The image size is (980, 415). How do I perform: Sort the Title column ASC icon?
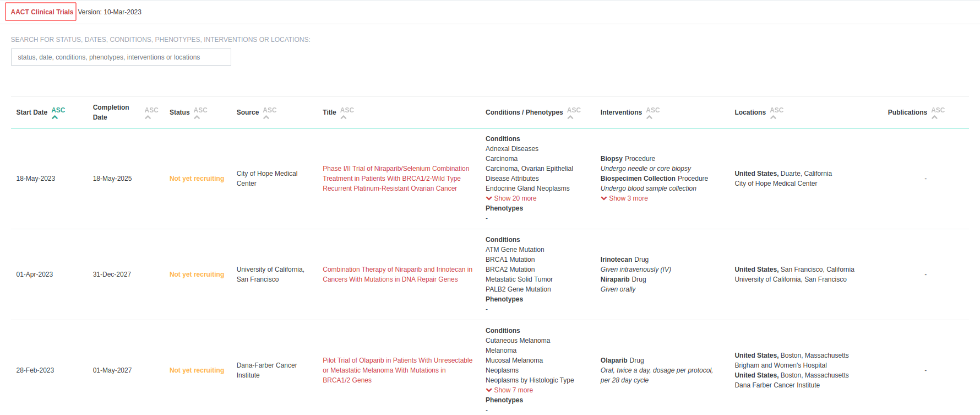point(347,113)
